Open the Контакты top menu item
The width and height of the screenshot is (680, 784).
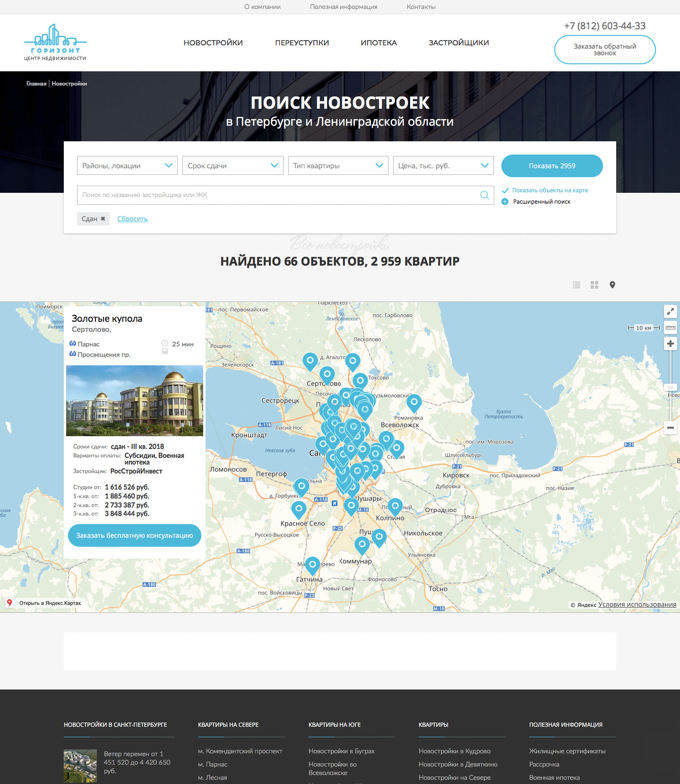pyautogui.click(x=421, y=7)
